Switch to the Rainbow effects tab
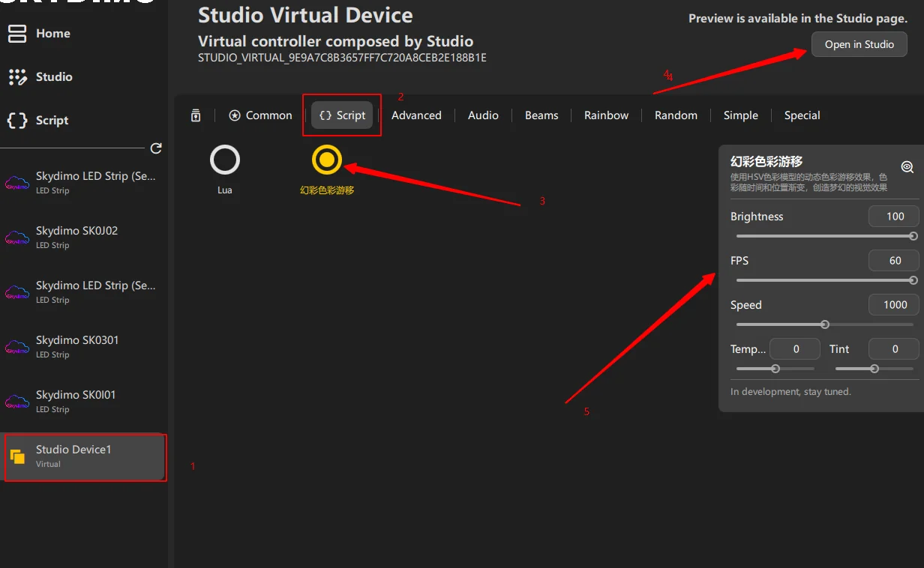The width and height of the screenshot is (924, 568). click(x=606, y=115)
